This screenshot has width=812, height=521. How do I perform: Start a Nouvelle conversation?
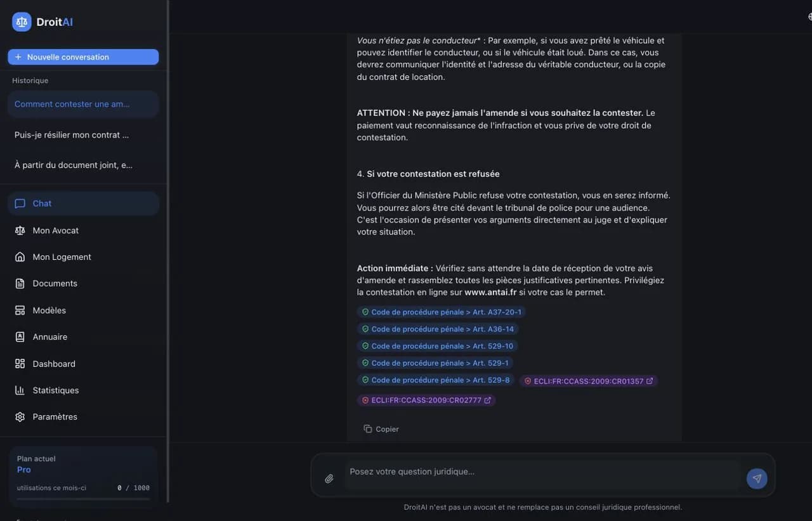(x=83, y=57)
